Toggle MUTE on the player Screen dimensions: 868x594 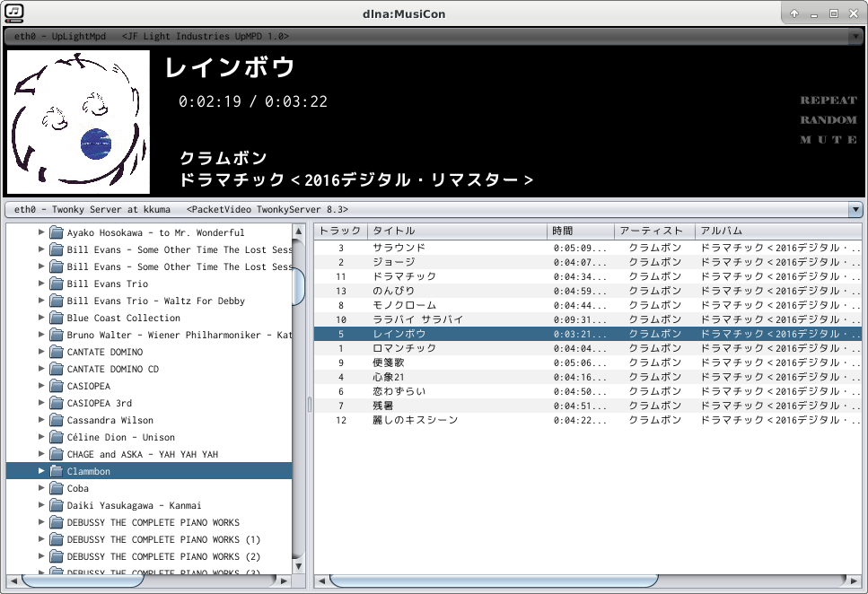click(x=828, y=140)
